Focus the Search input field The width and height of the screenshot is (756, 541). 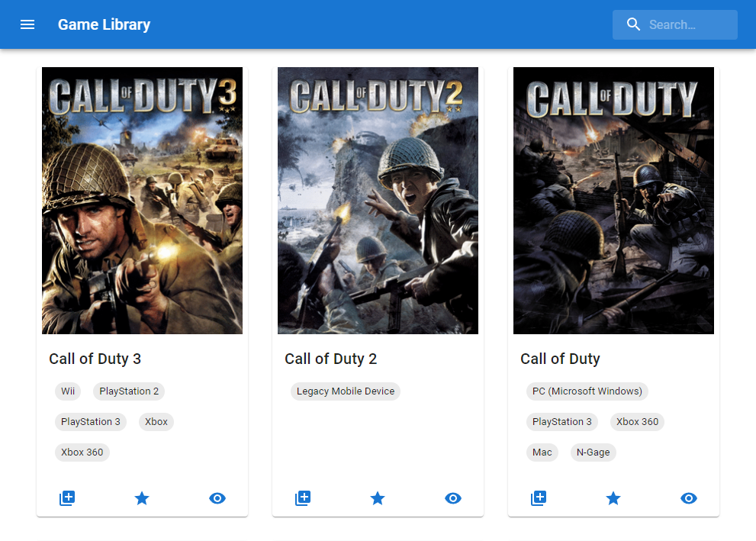(674, 24)
